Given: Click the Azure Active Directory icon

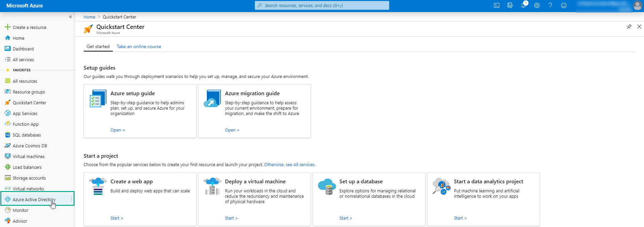Looking at the screenshot, I should pyautogui.click(x=8, y=199).
